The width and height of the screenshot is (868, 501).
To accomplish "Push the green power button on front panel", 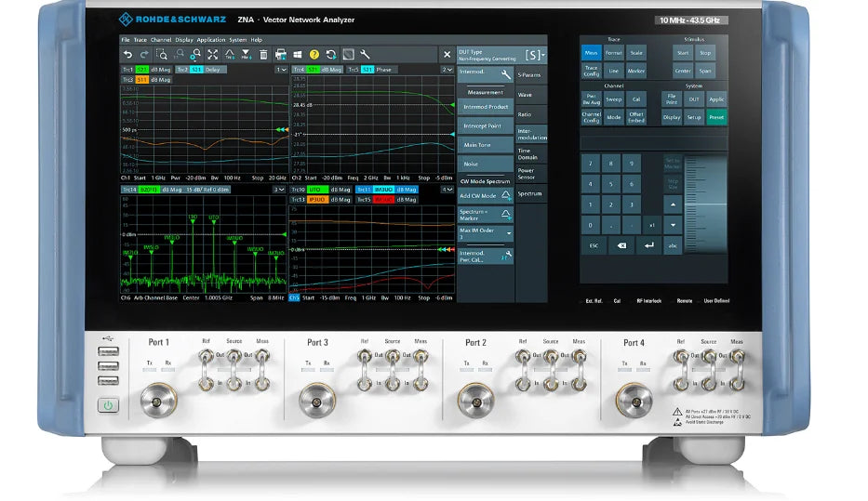I will (x=108, y=405).
